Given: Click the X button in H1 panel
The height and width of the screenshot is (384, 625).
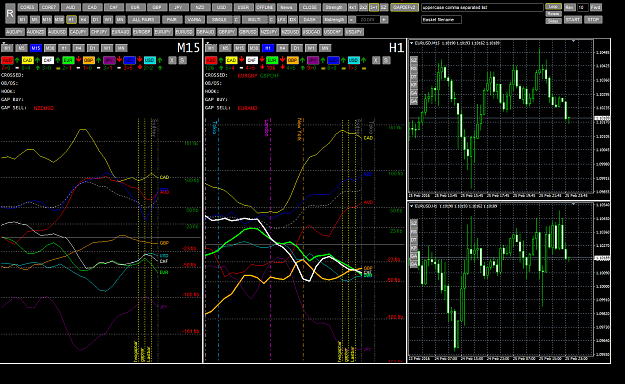Looking at the screenshot, I should tap(376, 60).
